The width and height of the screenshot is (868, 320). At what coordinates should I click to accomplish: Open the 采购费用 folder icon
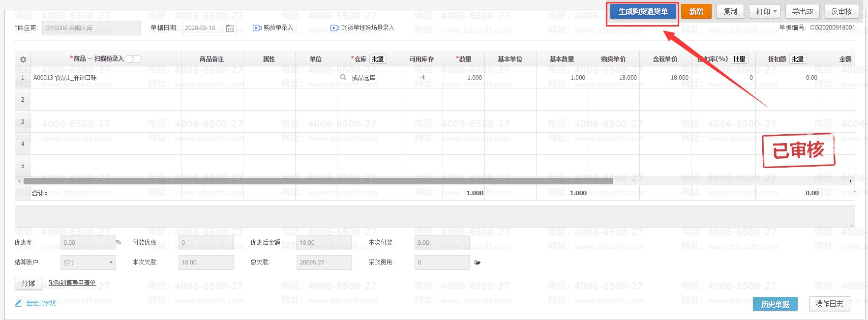click(477, 262)
